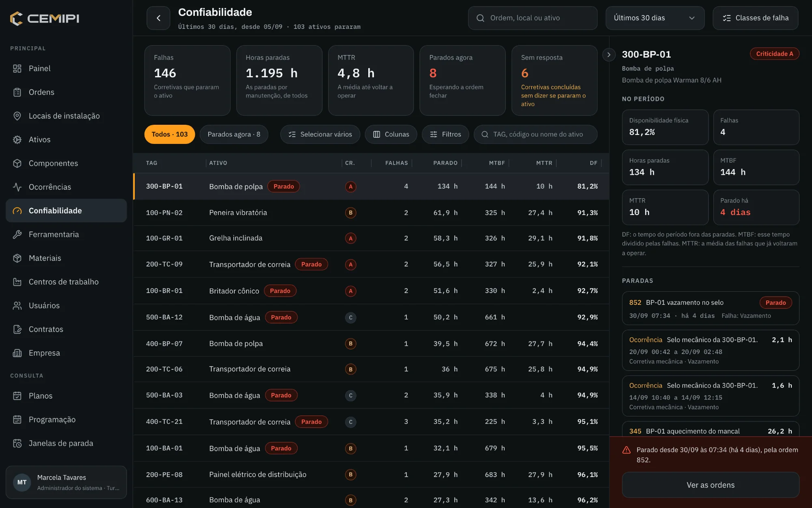Open the Últimos 30 dias dropdown

655,18
